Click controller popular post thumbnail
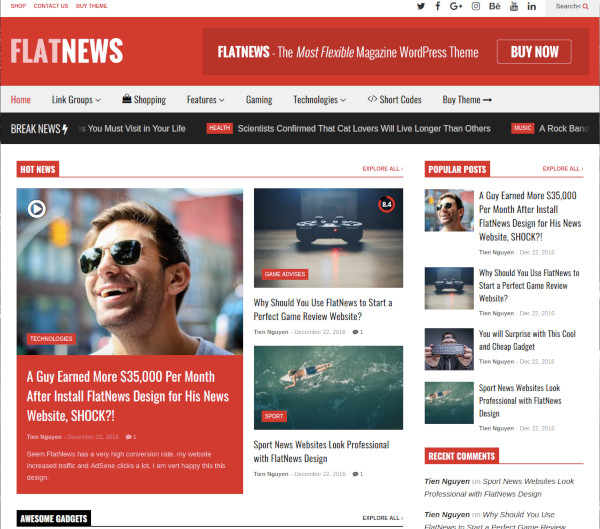The image size is (600, 529). pos(449,288)
